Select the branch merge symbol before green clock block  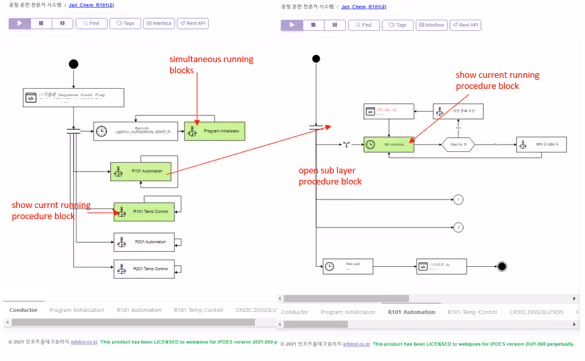click(x=346, y=144)
